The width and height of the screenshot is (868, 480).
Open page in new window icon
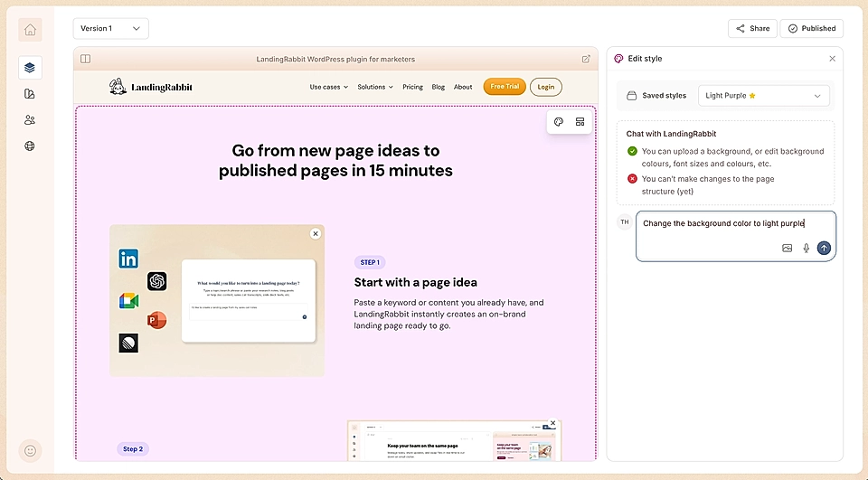[586, 59]
